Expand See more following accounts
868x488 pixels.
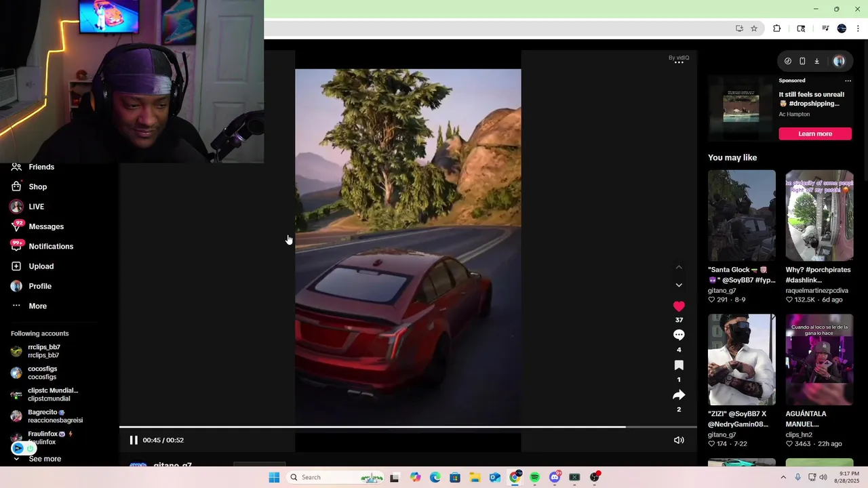click(x=45, y=459)
